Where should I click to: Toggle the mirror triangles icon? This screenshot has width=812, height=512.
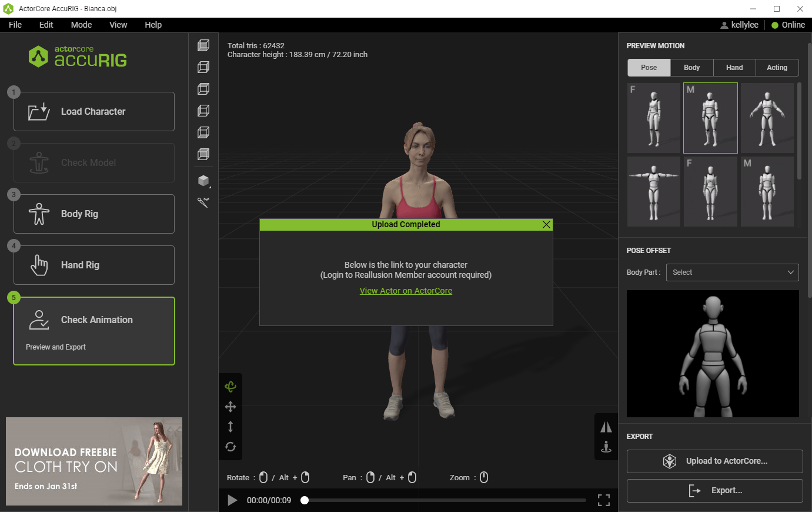tap(606, 427)
